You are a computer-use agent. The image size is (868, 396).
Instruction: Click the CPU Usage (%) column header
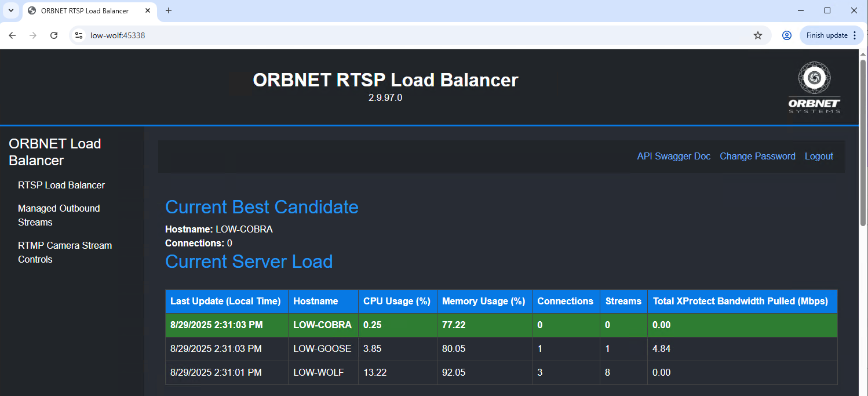click(x=397, y=301)
